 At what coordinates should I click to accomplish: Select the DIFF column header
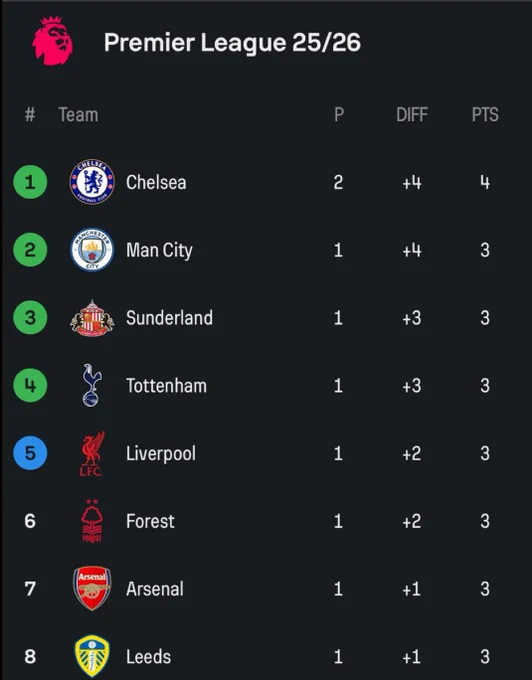click(x=412, y=115)
